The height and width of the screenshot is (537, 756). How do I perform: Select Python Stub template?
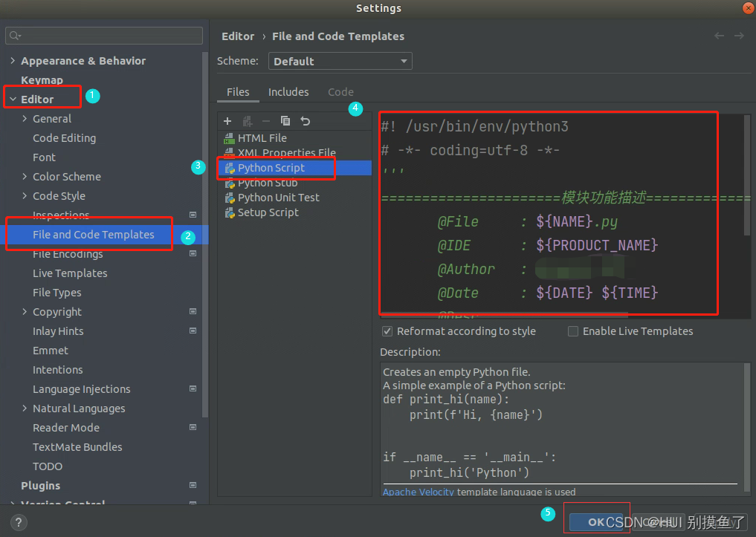(x=268, y=183)
